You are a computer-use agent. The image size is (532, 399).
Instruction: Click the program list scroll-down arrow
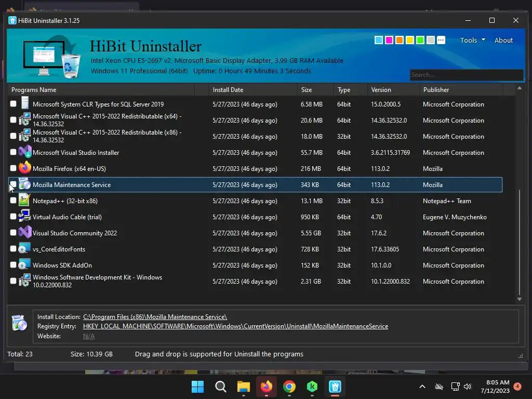[x=520, y=299]
